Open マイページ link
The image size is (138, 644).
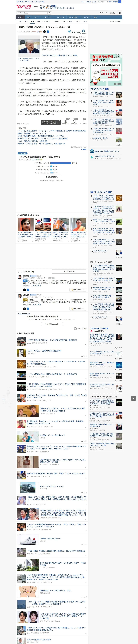[103, 13]
